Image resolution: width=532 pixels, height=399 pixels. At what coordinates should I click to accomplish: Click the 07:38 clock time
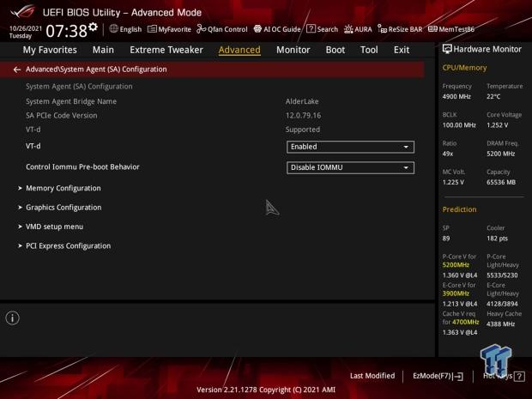67,31
